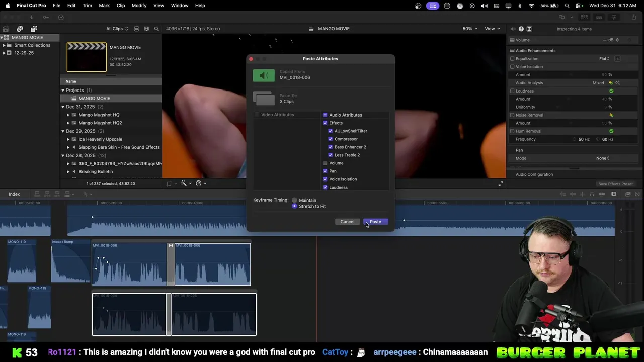Open the Modify menu
Viewport: 644px width, 362px height.
pos(139,6)
